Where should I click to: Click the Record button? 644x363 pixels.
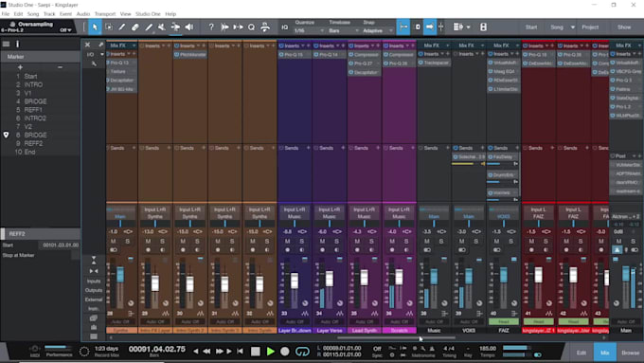click(x=285, y=352)
